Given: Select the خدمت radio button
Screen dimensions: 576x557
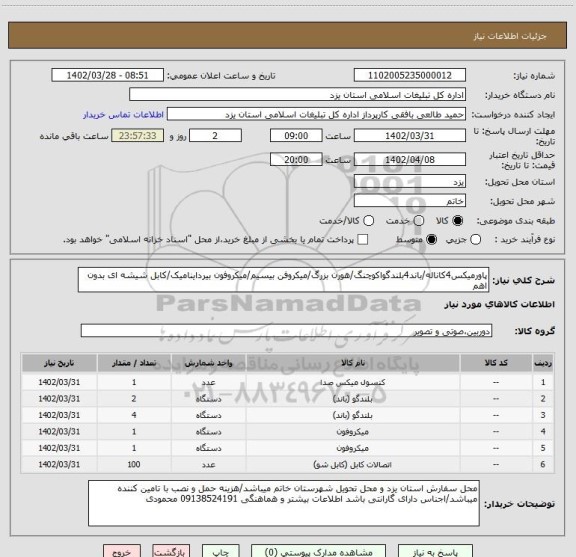Looking at the screenshot, I should tap(418, 221).
